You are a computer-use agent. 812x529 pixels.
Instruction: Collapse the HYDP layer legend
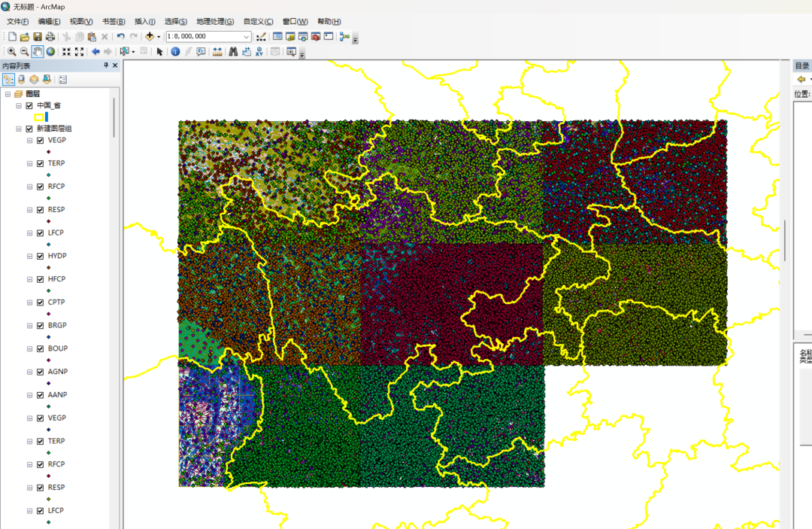tap(29, 256)
